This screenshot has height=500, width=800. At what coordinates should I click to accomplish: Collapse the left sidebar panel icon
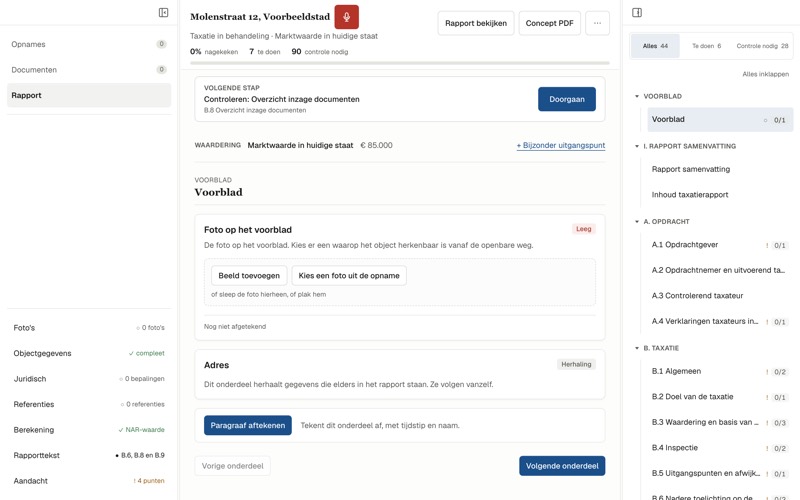[163, 13]
